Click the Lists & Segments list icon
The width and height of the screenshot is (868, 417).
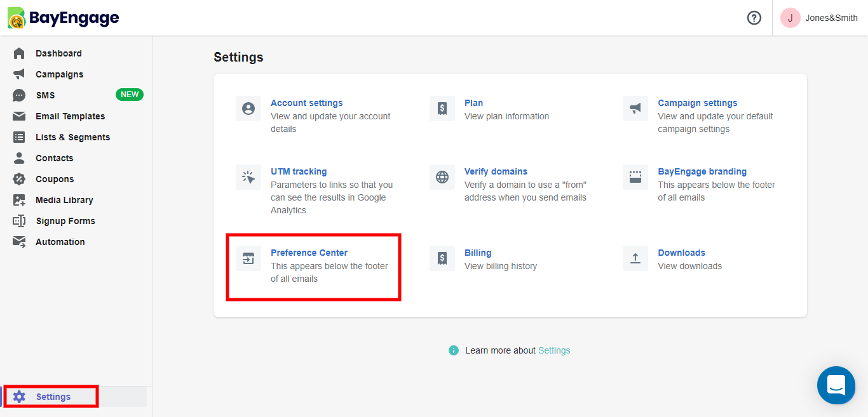click(19, 137)
